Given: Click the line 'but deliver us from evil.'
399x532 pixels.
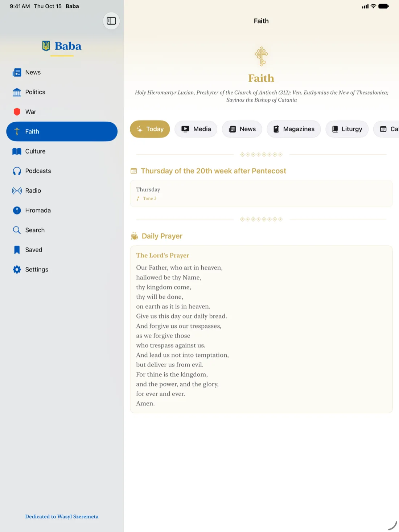Looking at the screenshot, I should [170, 365].
